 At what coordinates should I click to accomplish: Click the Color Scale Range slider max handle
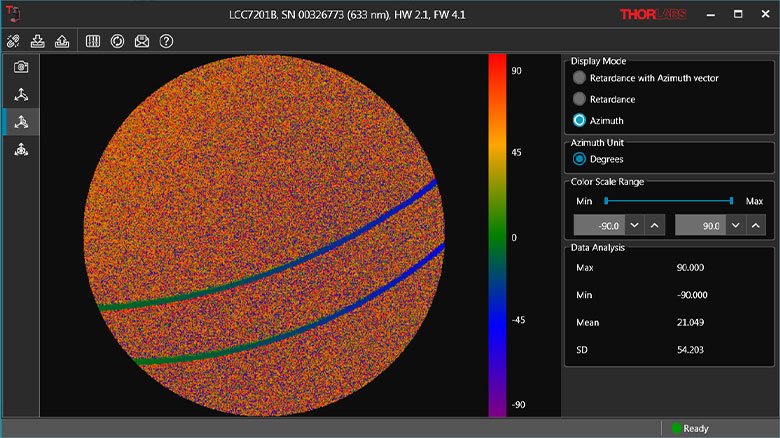click(732, 201)
